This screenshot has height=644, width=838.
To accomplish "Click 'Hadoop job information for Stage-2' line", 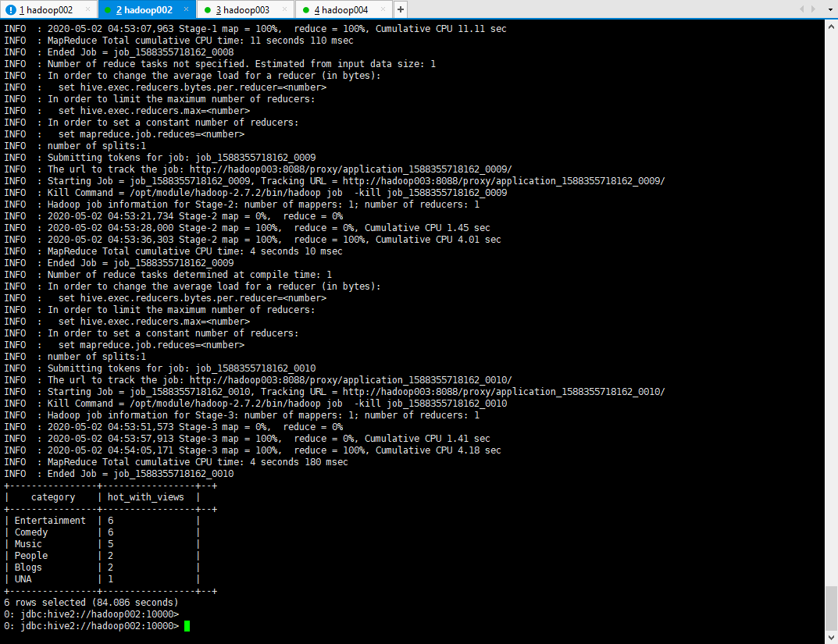I will click(263, 205).
